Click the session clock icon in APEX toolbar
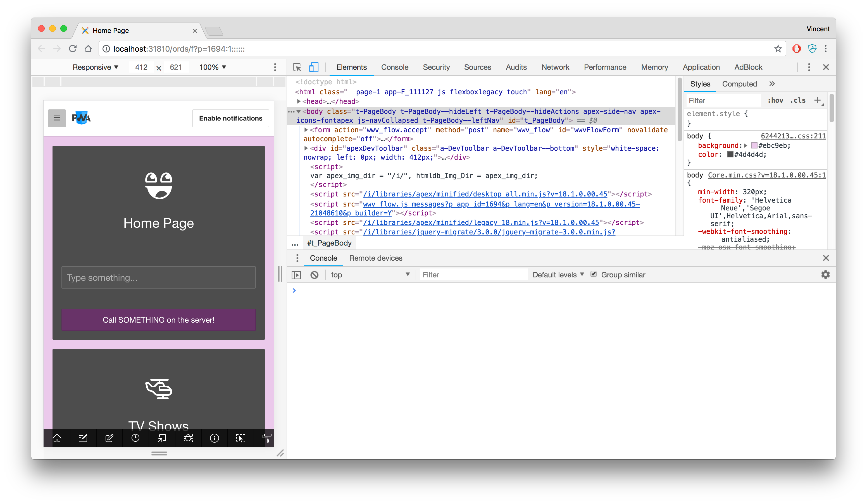This screenshot has width=867, height=504. click(135, 438)
